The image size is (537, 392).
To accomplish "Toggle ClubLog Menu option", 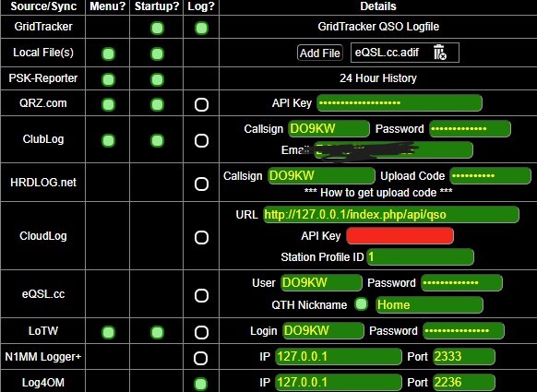I will [x=108, y=140].
